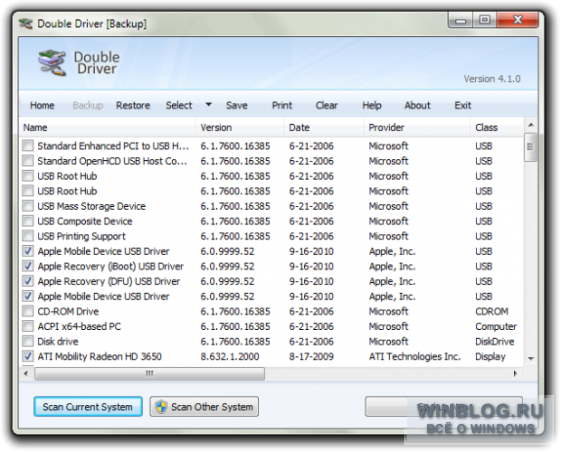Select Standard OpenHCD USB Host Co... row name
The height and width of the screenshot is (452, 561).
[112, 161]
